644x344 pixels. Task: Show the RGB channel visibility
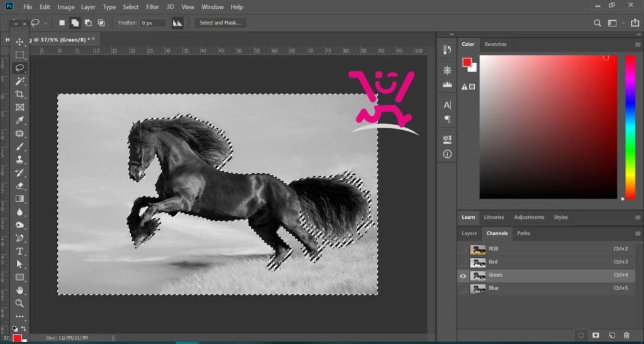[x=463, y=249]
